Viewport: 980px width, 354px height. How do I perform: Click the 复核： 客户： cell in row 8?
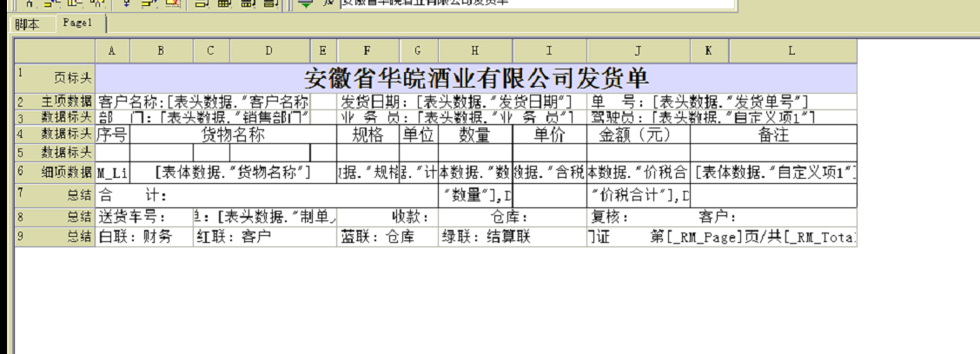pos(722,217)
